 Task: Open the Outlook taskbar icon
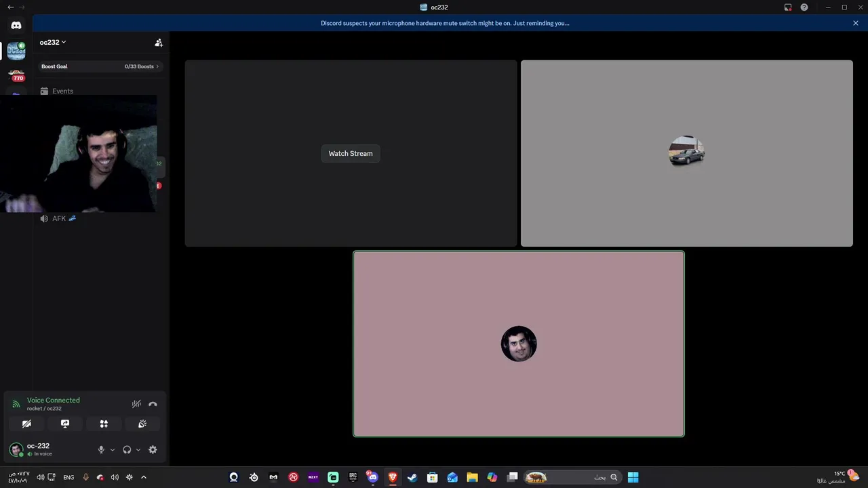[x=452, y=477]
